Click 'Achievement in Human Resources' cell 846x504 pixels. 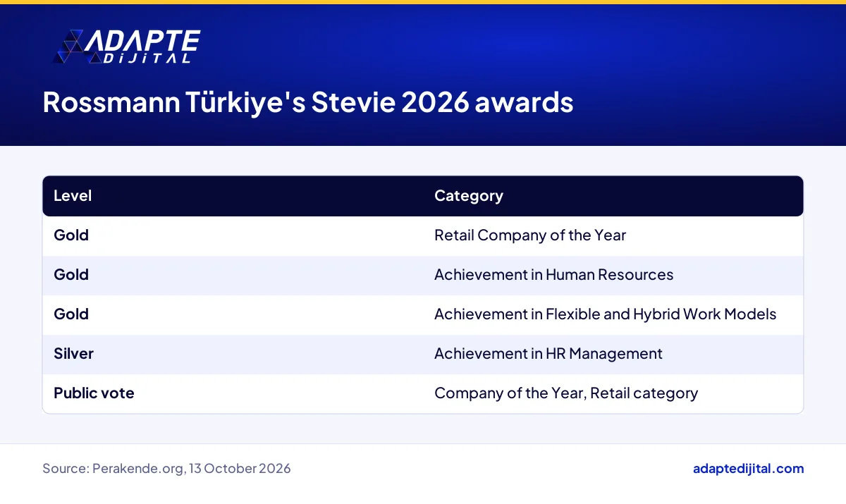tap(553, 275)
